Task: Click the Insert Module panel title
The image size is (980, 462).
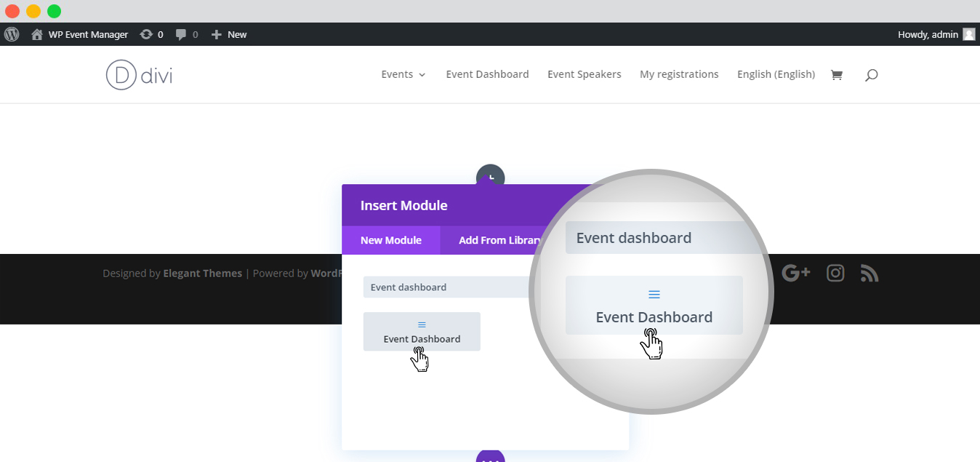Action: point(403,206)
